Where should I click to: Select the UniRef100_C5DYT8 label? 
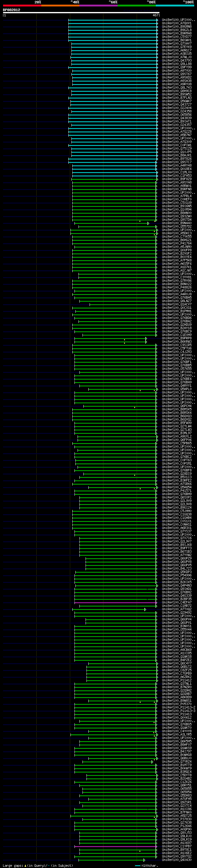176,775
